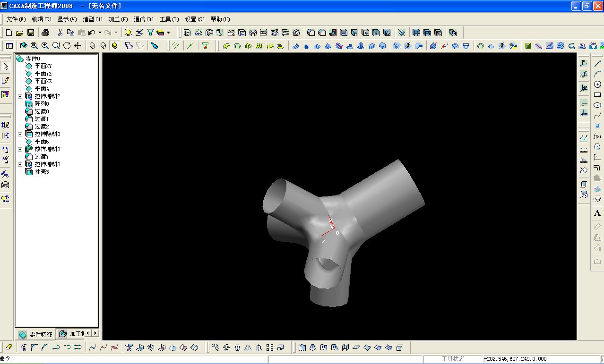604x364 pixels.
Task: Click the selection arrow tool in left toolbar
Action: pyautogui.click(x=6, y=67)
